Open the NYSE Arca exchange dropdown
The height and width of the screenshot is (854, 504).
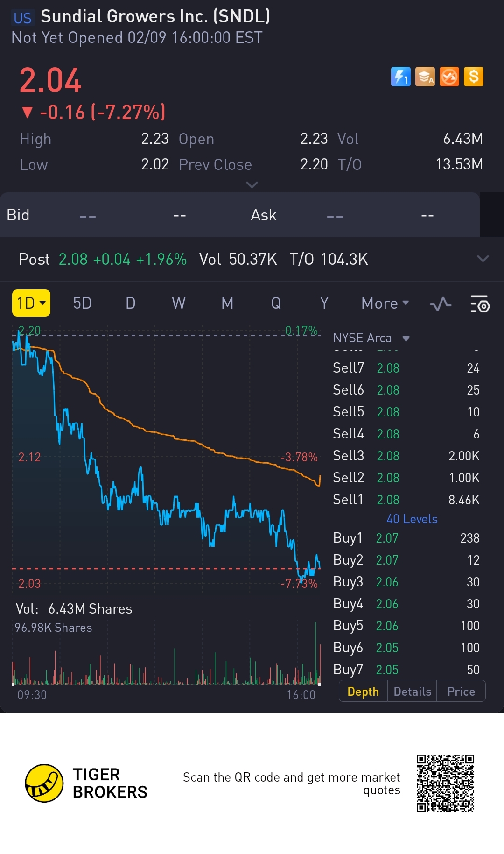tap(371, 338)
